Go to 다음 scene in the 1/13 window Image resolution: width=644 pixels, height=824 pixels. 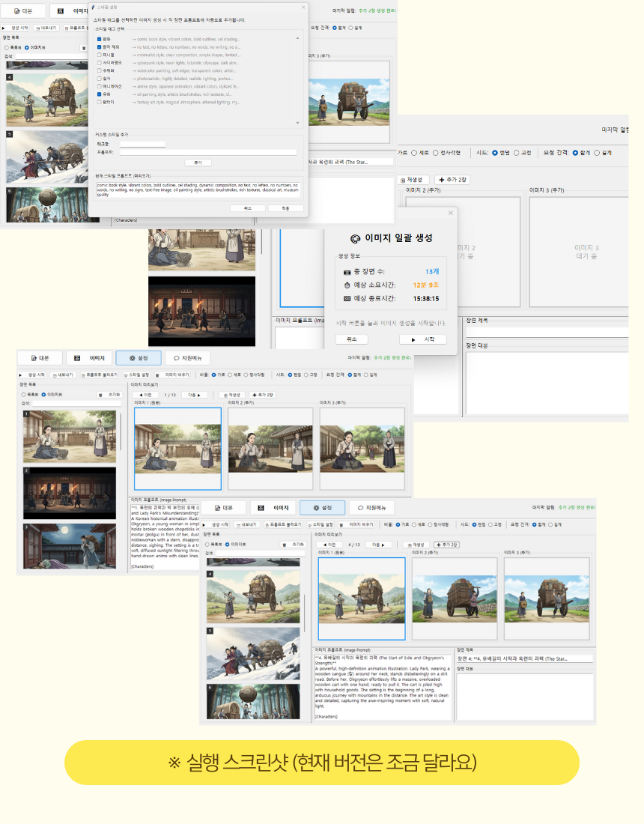[192, 394]
